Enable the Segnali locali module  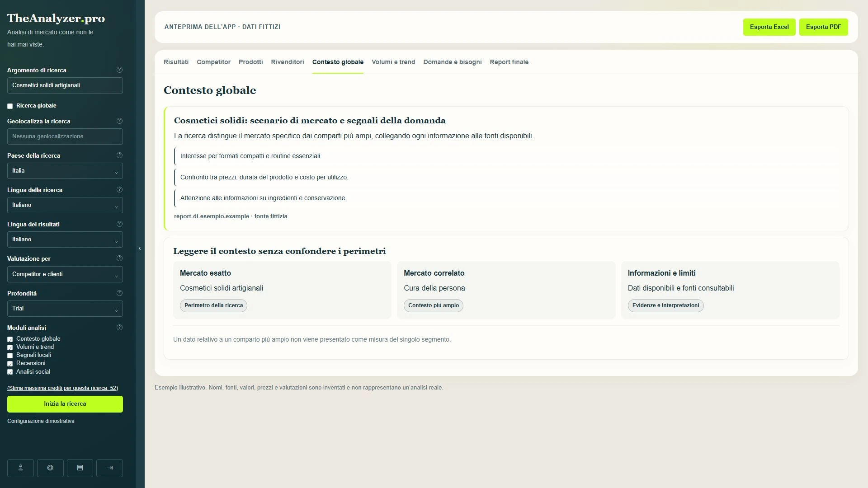(x=10, y=356)
